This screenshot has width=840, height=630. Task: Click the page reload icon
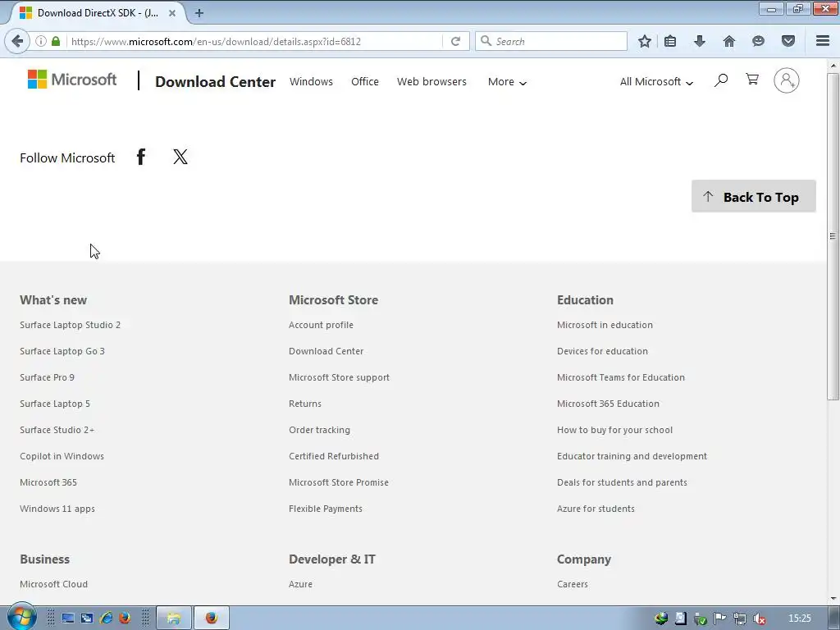point(455,41)
